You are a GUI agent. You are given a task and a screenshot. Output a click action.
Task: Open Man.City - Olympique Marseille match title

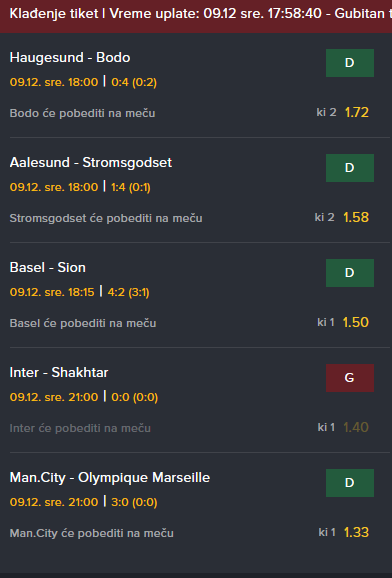[110, 478]
